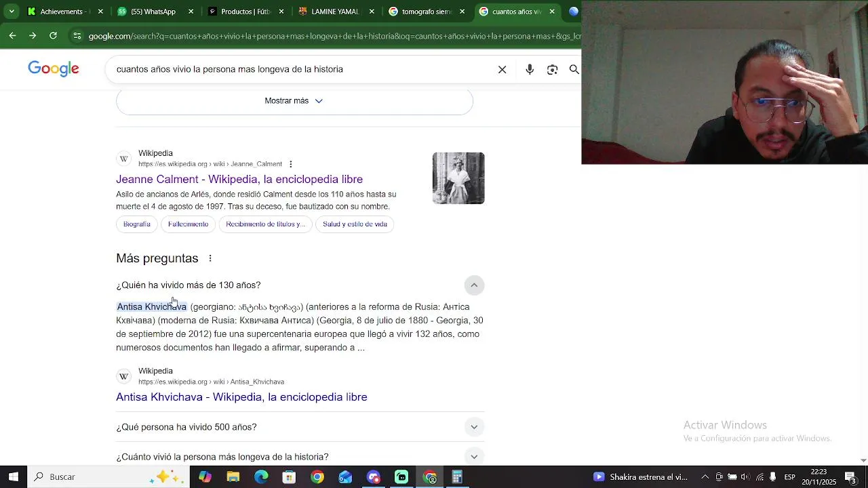Viewport: 868px width, 488px height.
Task: Clear the search query with X
Action: click(502, 69)
